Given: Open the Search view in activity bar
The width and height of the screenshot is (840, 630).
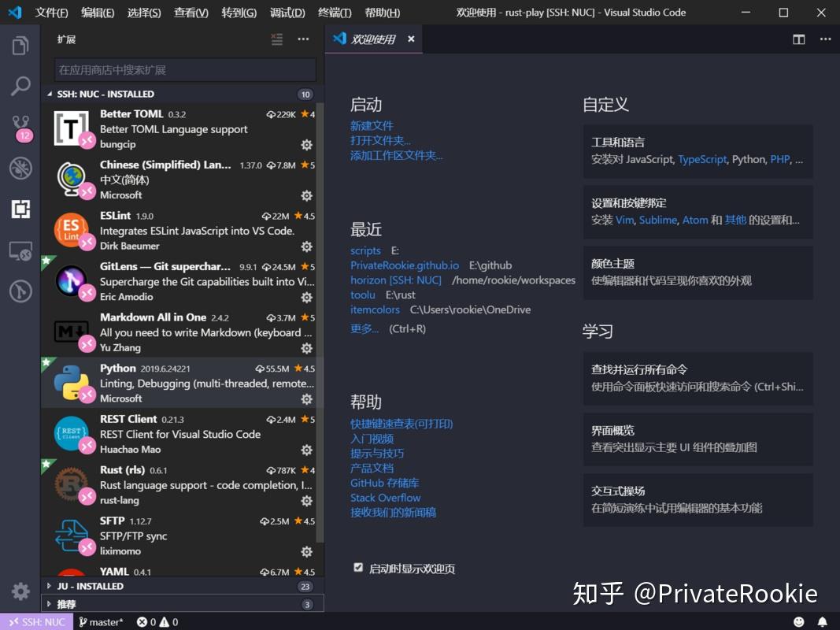Looking at the screenshot, I should click(x=20, y=86).
